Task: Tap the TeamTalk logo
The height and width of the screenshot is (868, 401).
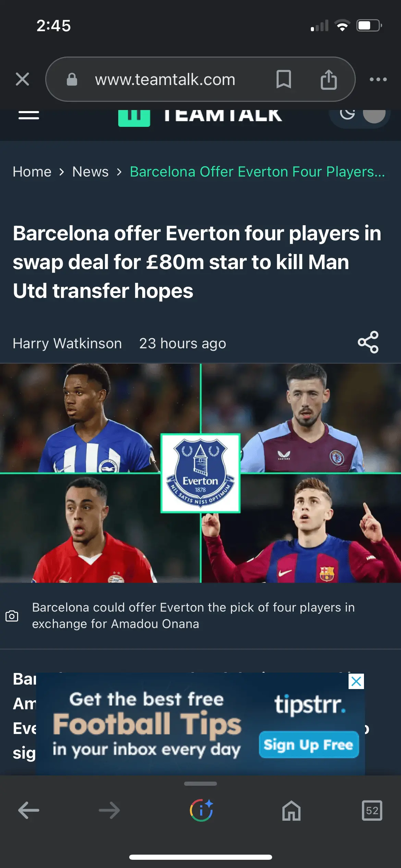Action: pyautogui.click(x=200, y=116)
